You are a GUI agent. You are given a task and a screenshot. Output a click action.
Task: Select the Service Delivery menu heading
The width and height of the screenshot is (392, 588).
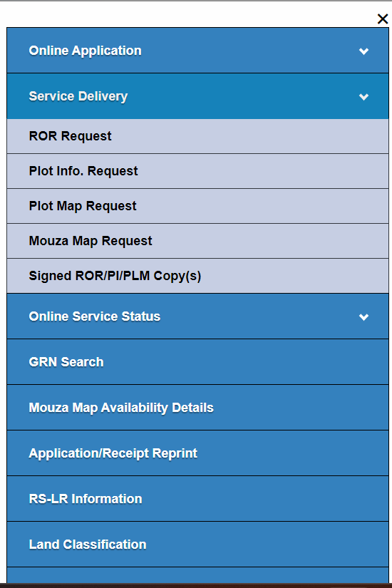click(78, 96)
